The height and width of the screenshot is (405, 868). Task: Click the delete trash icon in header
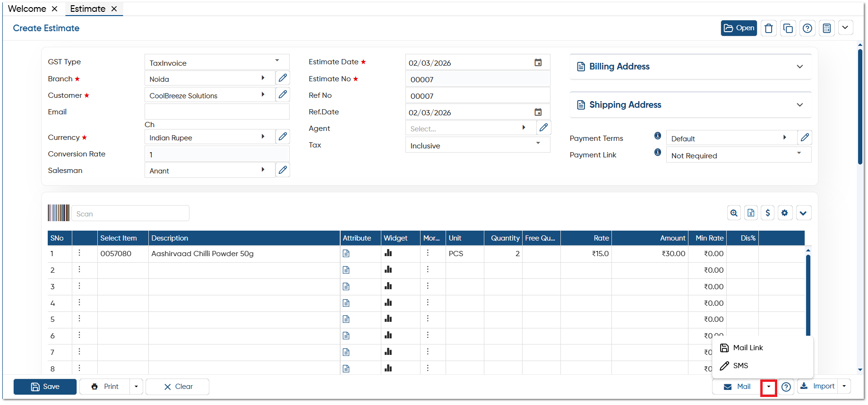click(769, 28)
